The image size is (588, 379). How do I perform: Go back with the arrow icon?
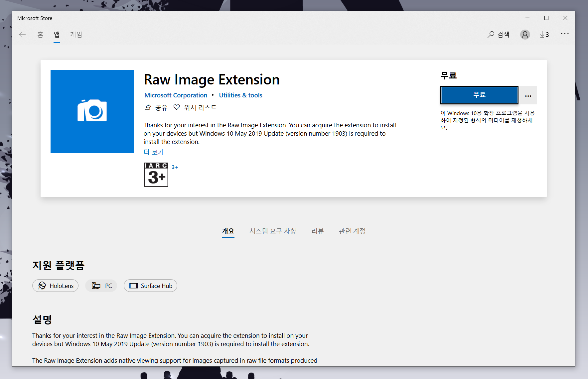[x=22, y=35]
